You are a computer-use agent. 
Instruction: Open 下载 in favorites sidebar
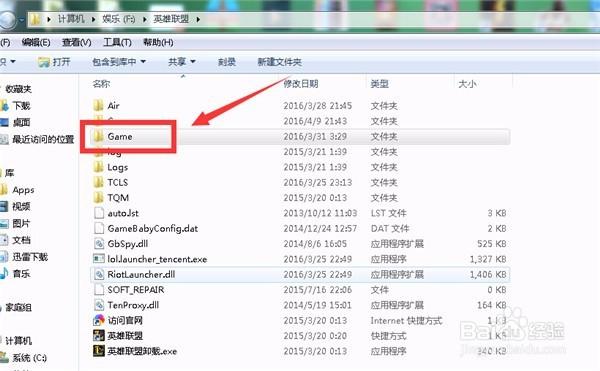21,106
